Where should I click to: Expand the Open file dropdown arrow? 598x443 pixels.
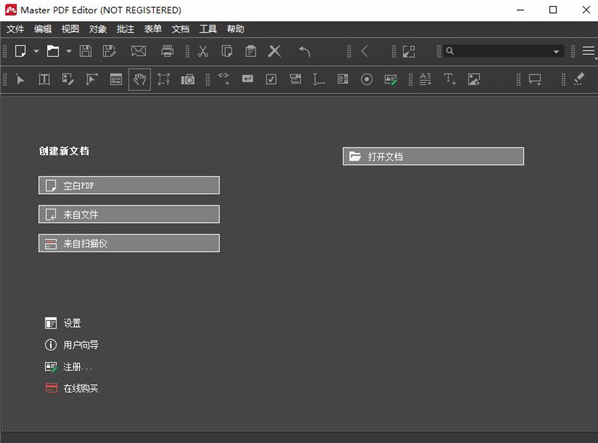[69, 51]
